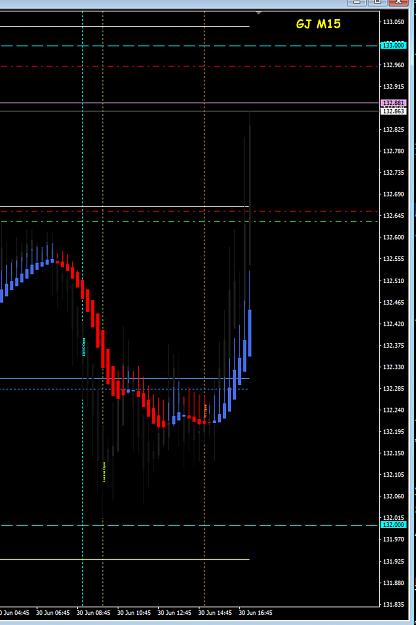
Task: Click the 131.970 price scale value
Action: [x=393, y=539]
